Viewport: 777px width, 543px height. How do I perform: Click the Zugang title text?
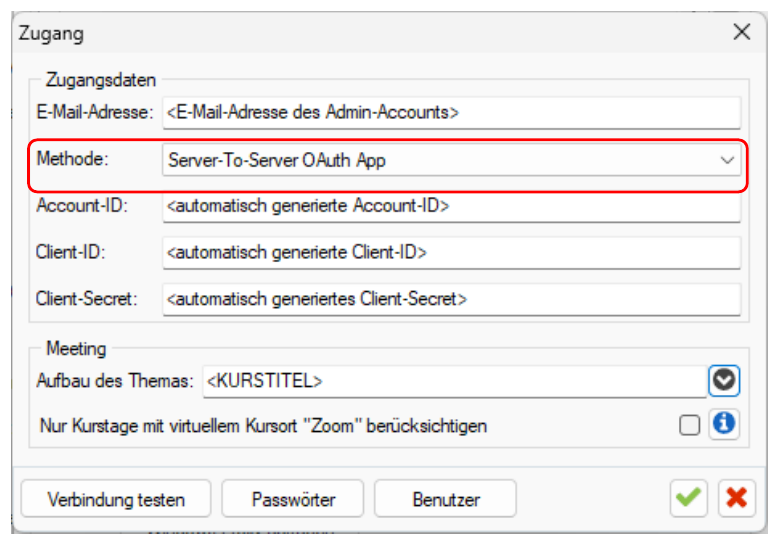tap(52, 34)
